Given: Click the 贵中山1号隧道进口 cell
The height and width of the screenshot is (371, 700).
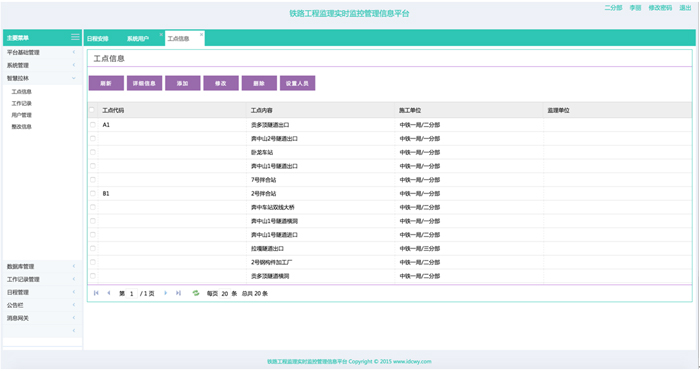Looking at the screenshot, I should [274, 235].
